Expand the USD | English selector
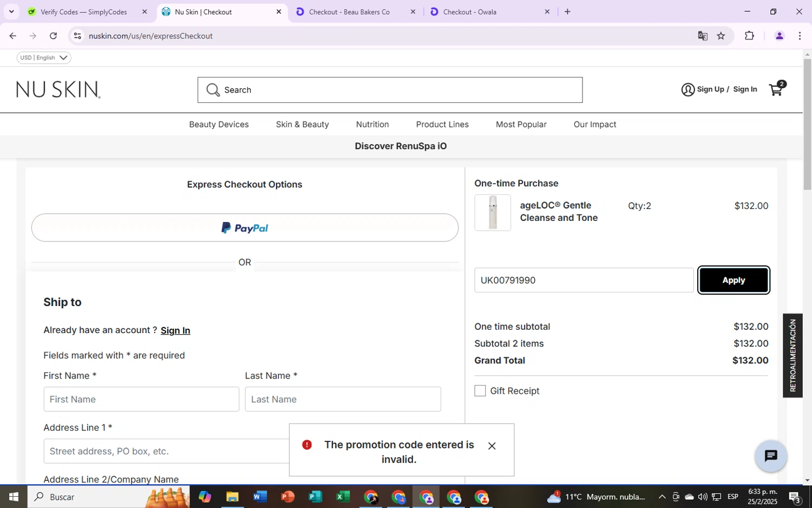This screenshot has width=812, height=508. (44, 57)
